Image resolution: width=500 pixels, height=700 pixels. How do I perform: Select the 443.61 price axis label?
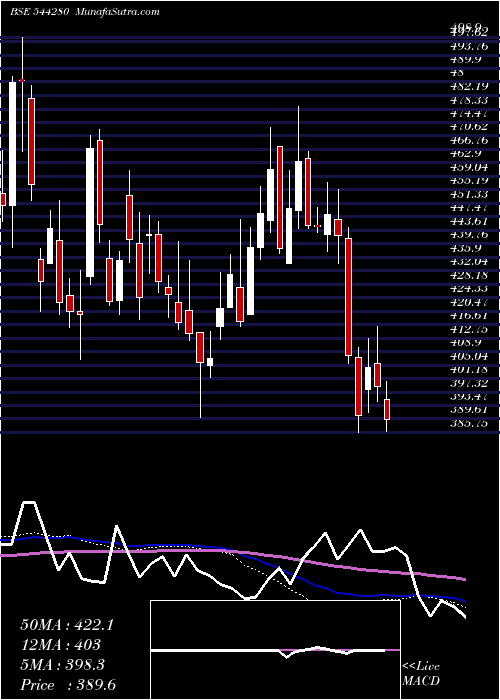[469, 221]
